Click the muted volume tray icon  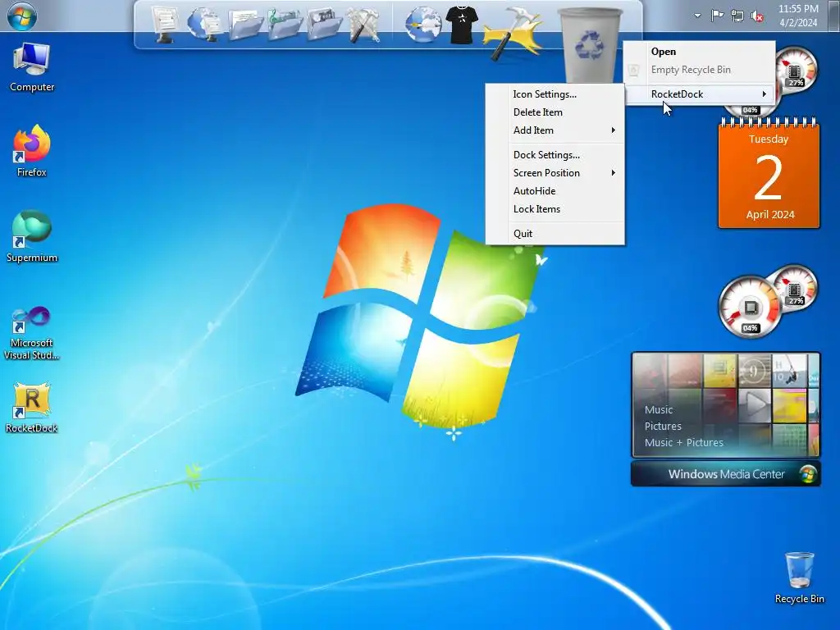tap(757, 16)
